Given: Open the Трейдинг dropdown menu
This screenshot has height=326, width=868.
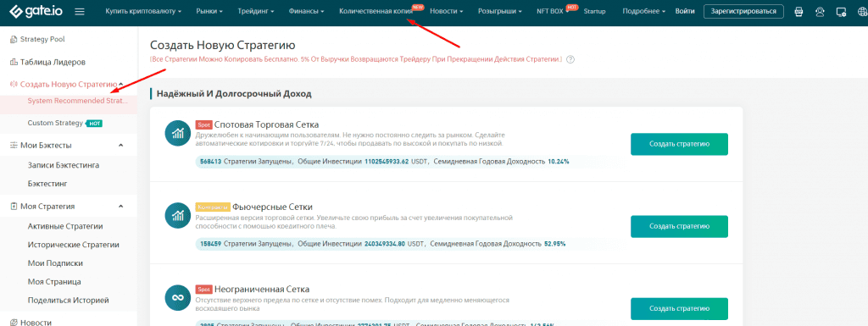Looking at the screenshot, I should coord(256,11).
